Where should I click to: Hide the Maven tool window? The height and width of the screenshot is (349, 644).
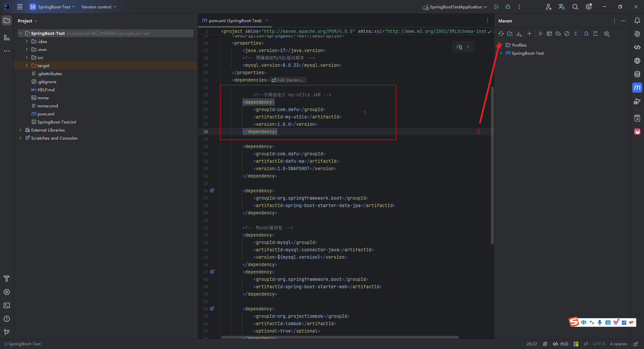tap(623, 21)
